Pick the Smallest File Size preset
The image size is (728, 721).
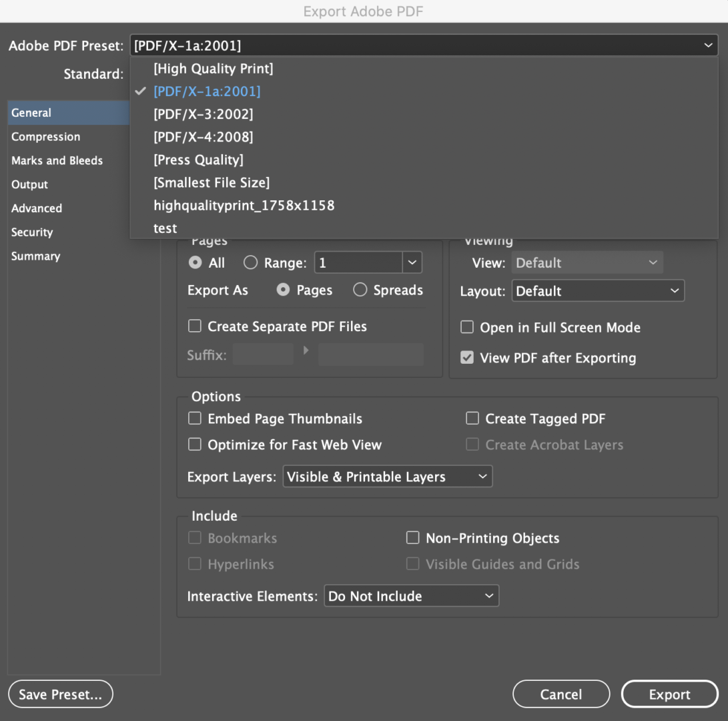pyautogui.click(x=211, y=182)
